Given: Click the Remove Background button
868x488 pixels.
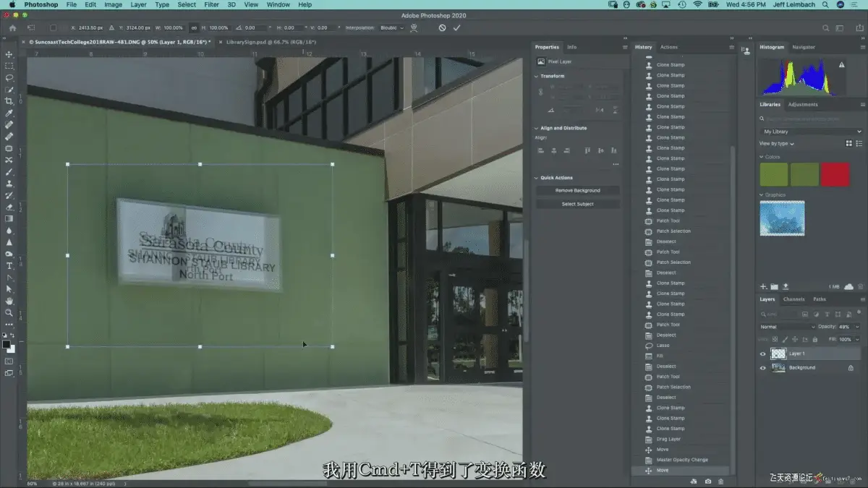Looking at the screenshot, I should pos(577,190).
